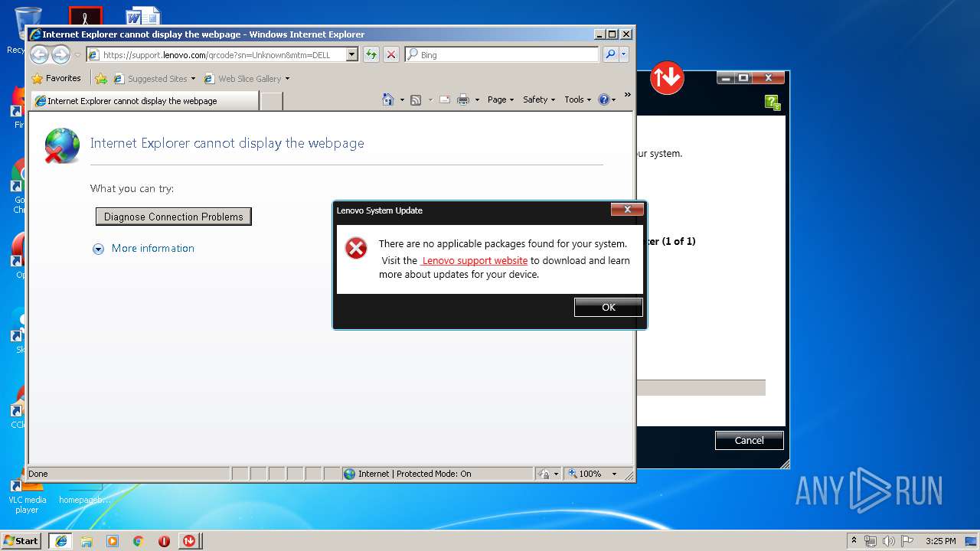Open the search provider dropdown arrow

624,54
